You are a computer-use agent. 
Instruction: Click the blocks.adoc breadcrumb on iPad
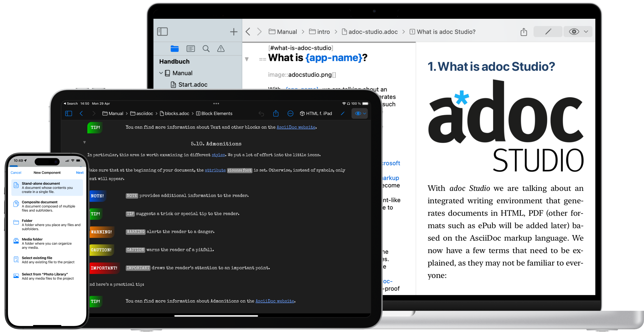tap(175, 114)
